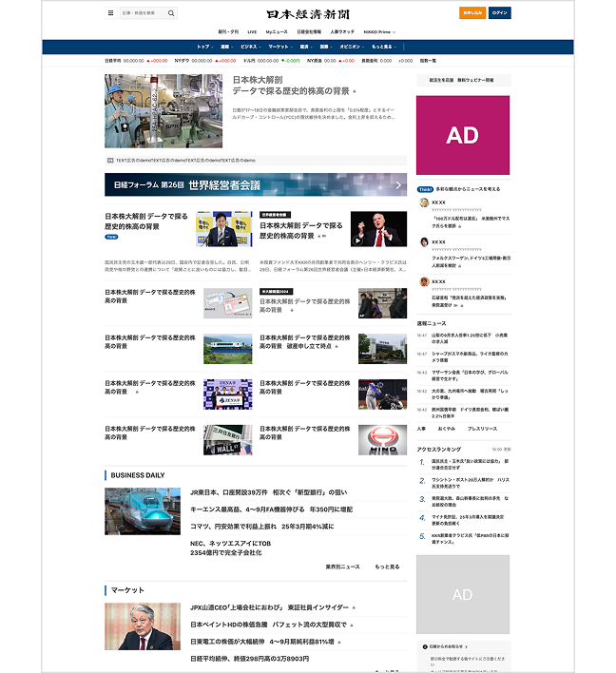This screenshot has width=616, height=673.
Task: Open the headline JR東日本、口座開設39万件
Action: pyautogui.click(x=269, y=492)
